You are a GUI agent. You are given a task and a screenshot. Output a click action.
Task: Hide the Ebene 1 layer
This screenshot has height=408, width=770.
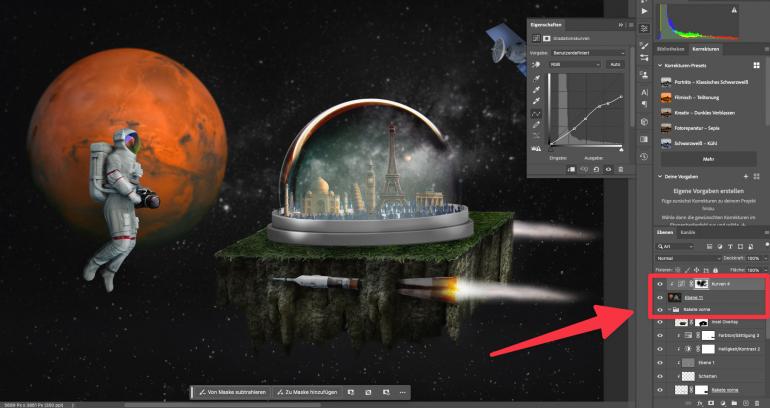(x=660, y=363)
